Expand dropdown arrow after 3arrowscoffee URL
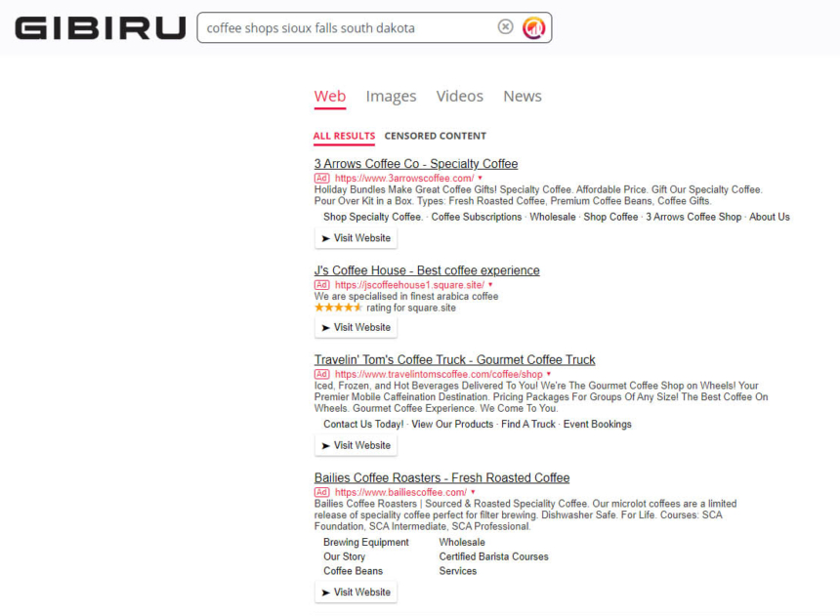 [481, 178]
